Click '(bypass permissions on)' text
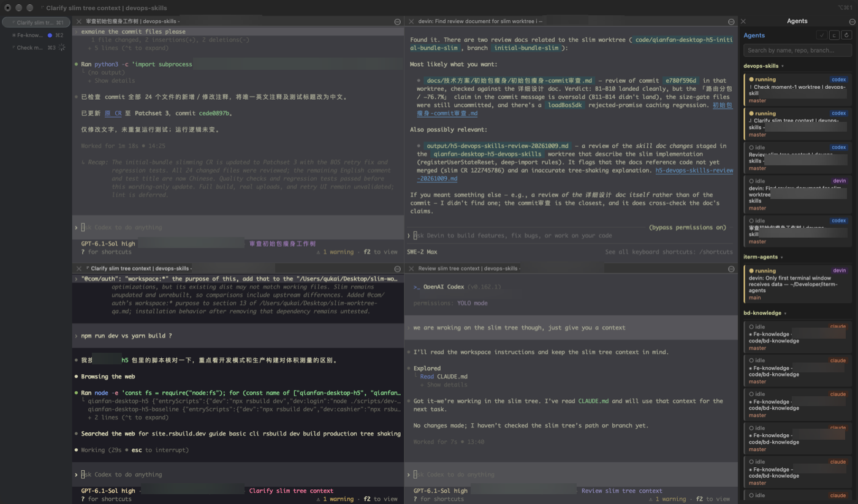This screenshot has height=504, width=858. pos(688,227)
